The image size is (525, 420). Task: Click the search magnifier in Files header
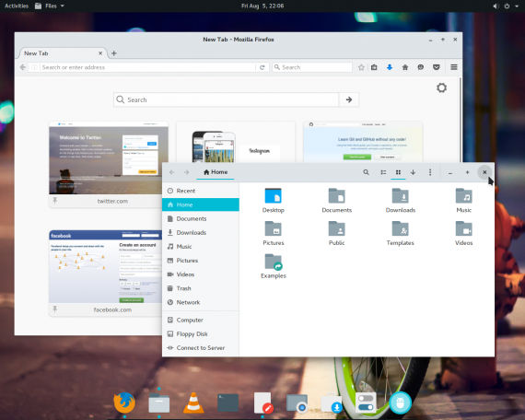tap(366, 172)
